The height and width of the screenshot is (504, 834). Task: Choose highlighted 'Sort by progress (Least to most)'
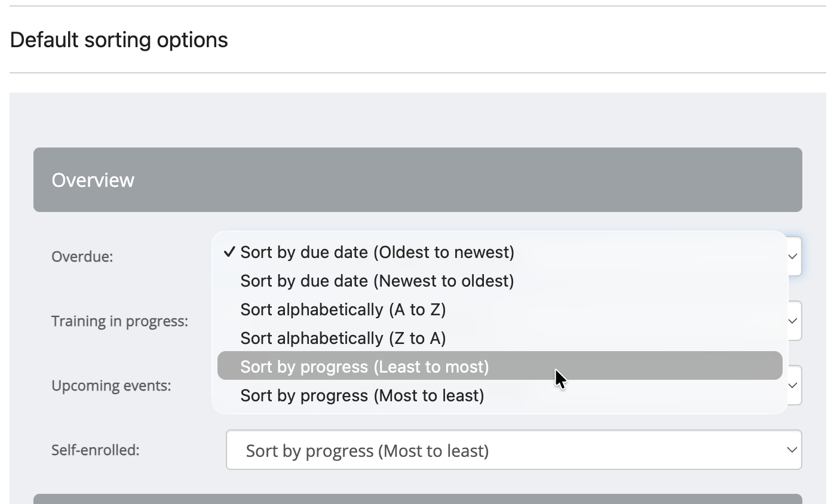point(364,367)
